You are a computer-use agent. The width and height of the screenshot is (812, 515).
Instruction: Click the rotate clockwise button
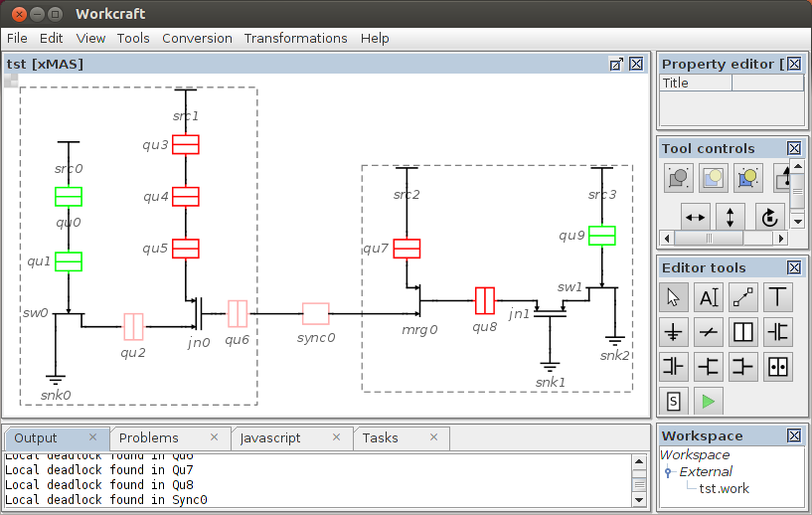click(x=766, y=217)
